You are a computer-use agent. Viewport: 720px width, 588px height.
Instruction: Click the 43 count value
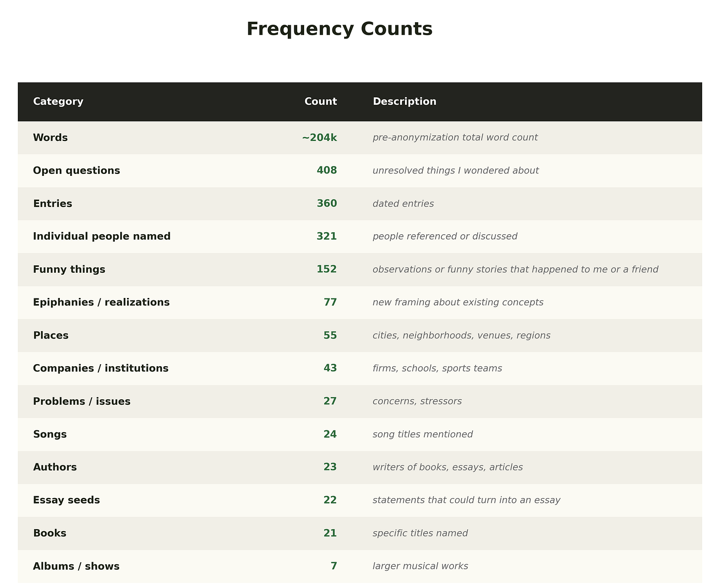(x=330, y=369)
